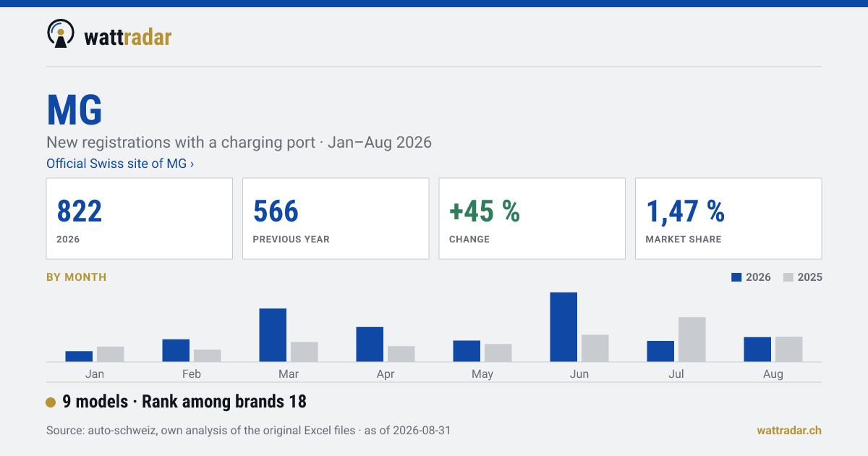Screen dimensions: 868x456
Task: Click the blue March 2026 bar
Action: (273, 335)
